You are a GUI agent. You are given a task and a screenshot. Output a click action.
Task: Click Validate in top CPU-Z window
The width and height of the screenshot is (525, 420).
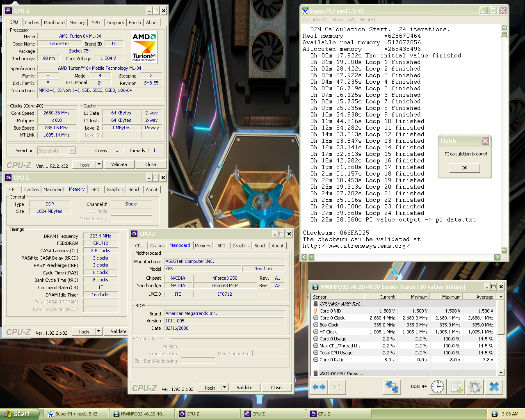click(119, 164)
